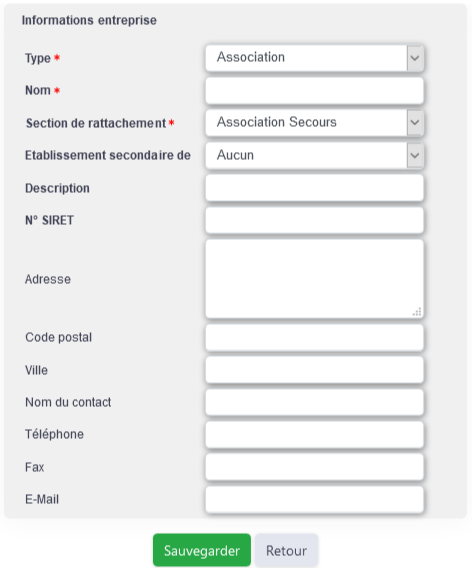This screenshot has width=472, height=568.
Task: Expand the Section de rattachement dropdown
Action: pos(314,123)
